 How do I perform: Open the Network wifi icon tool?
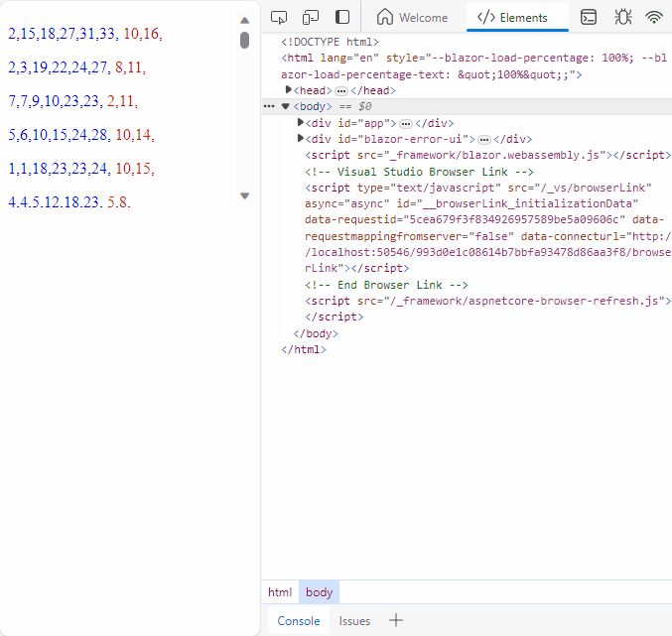point(654,17)
